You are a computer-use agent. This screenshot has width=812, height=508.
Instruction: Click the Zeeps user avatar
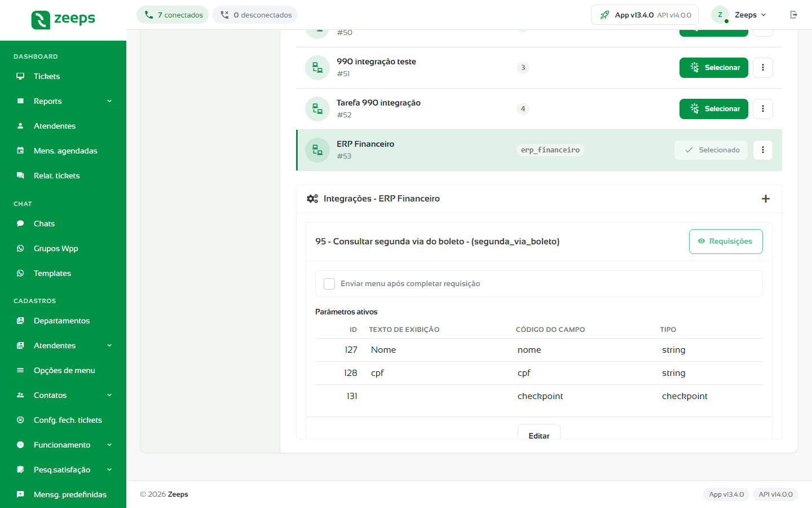pyautogui.click(x=720, y=15)
